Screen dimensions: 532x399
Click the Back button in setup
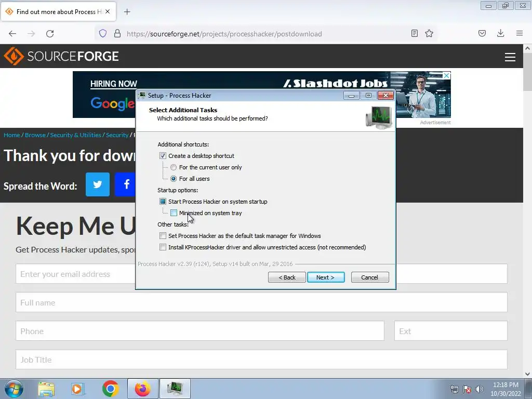287,277
